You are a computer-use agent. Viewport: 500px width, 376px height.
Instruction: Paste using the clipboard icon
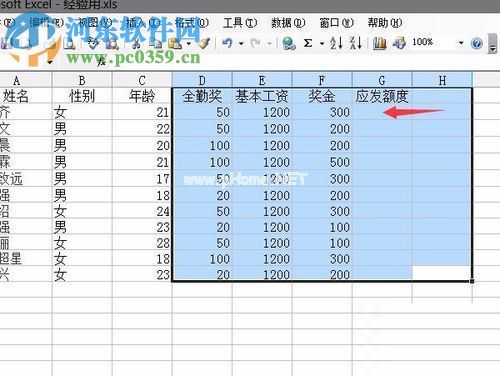pyautogui.click(x=175, y=43)
